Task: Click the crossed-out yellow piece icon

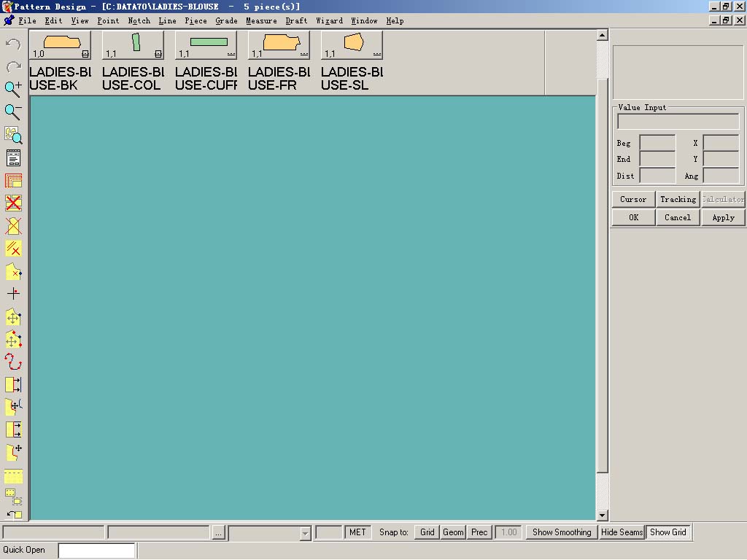Action: click(13, 226)
